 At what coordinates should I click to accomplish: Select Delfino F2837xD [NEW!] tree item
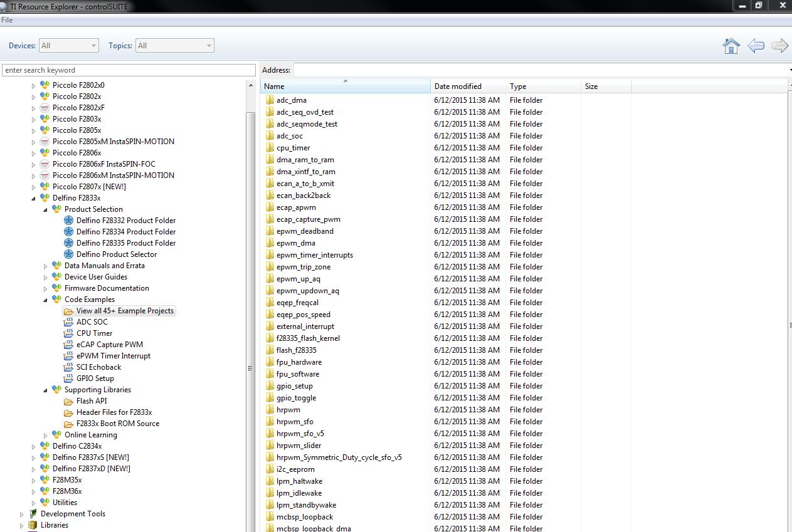[92, 469]
